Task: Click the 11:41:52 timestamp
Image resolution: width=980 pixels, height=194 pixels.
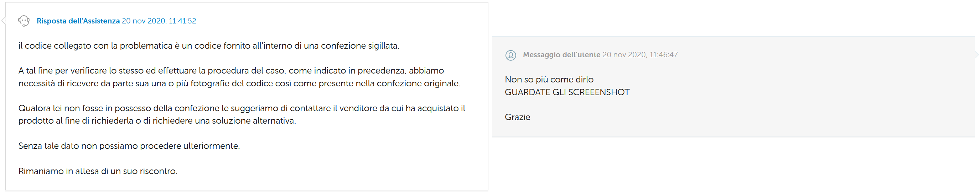Action: pyautogui.click(x=182, y=21)
